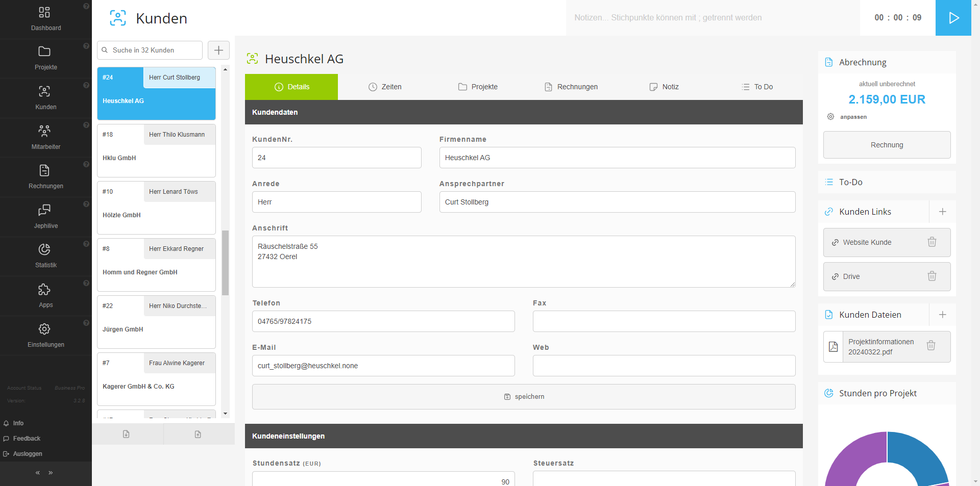Click the Telefon input field
This screenshot has height=486, width=980.
pyautogui.click(x=383, y=321)
